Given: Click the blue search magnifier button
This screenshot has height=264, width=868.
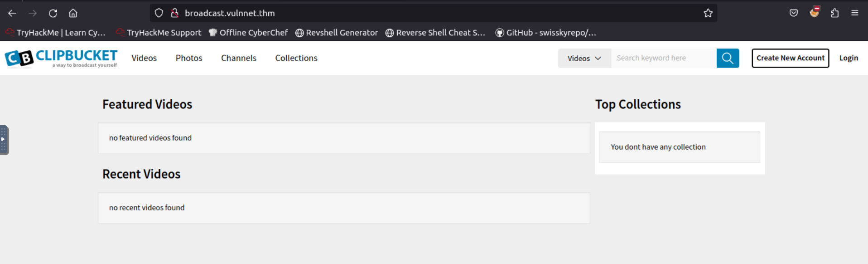Looking at the screenshot, I should point(728,58).
